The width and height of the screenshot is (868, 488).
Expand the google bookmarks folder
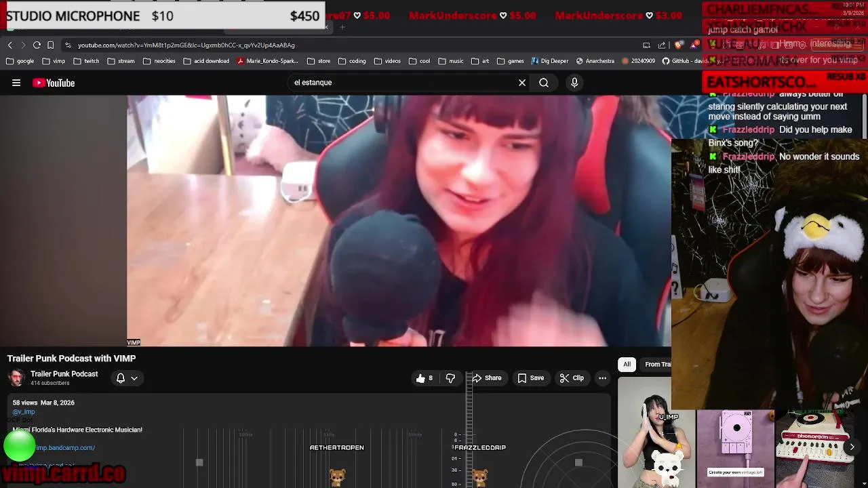click(x=20, y=61)
